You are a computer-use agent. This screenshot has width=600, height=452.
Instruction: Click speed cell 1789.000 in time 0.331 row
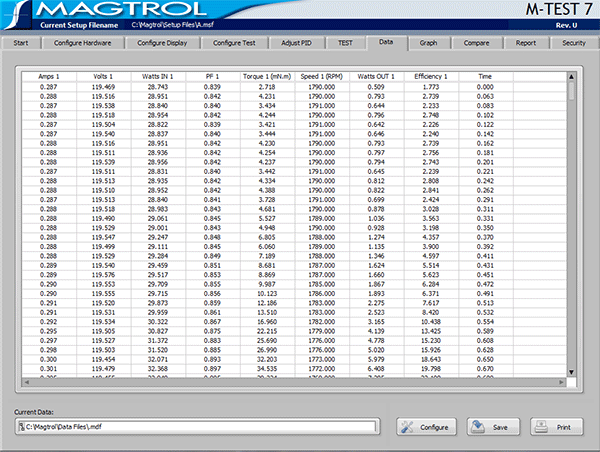pyautogui.click(x=322, y=219)
